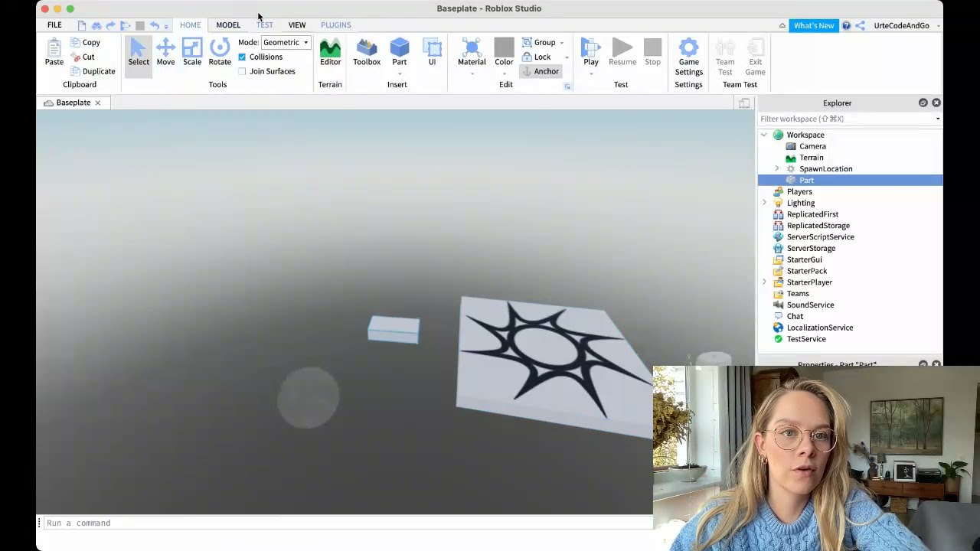Toggle Lock on the part
Viewport: 980px width, 551px height.
point(536,57)
